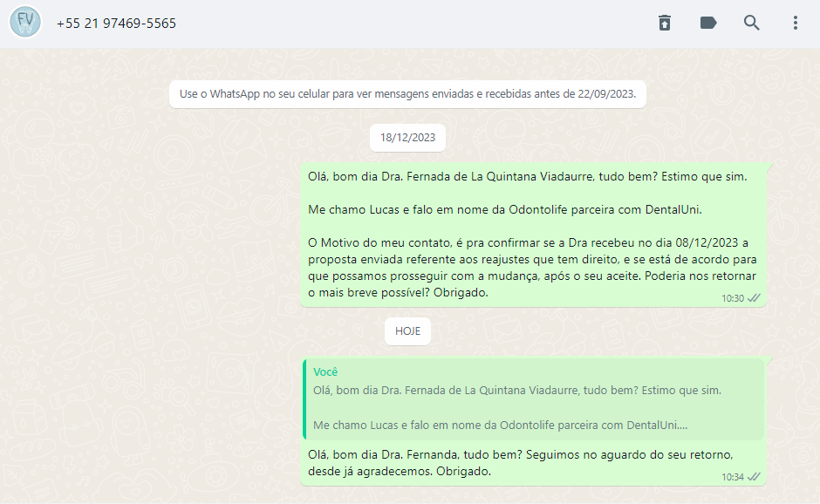Image resolution: width=820 pixels, height=504 pixels.
Task: Open the FV contact profile picture
Action: (x=25, y=22)
